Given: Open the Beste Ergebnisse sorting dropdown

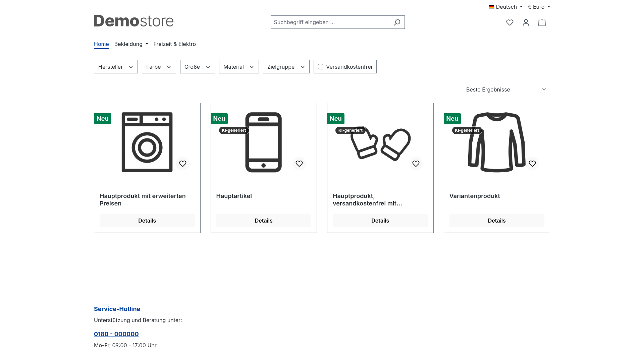Looking at the screenshot, I should 506,89.
